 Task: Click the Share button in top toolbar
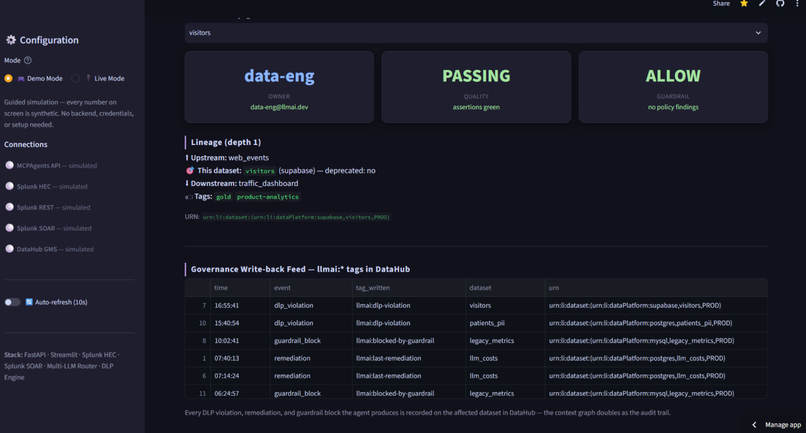point(721,4)
